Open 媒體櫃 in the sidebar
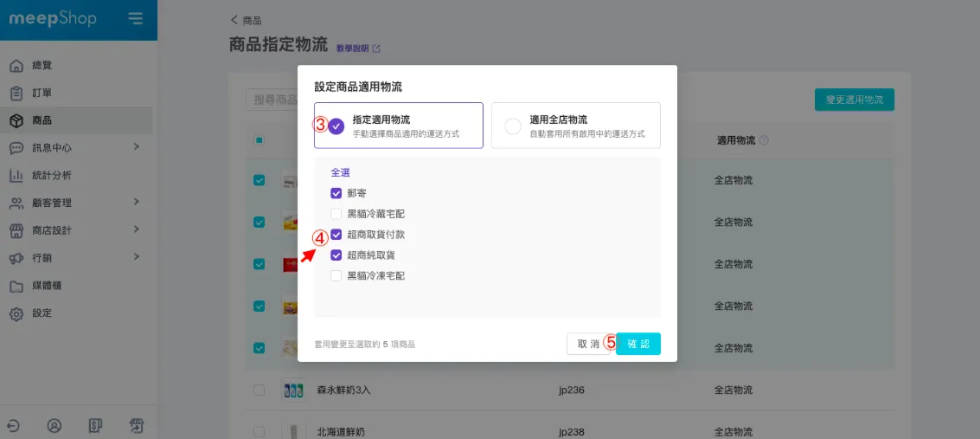Viewport: 980px width, 439px height. 46,287
